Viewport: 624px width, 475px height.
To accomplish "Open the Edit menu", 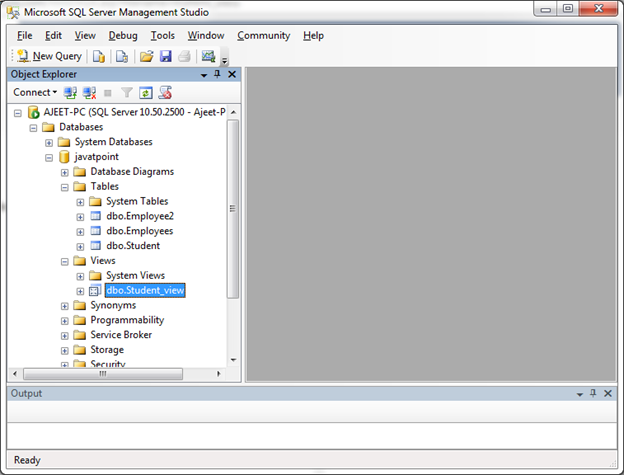I will click(53, 36).
